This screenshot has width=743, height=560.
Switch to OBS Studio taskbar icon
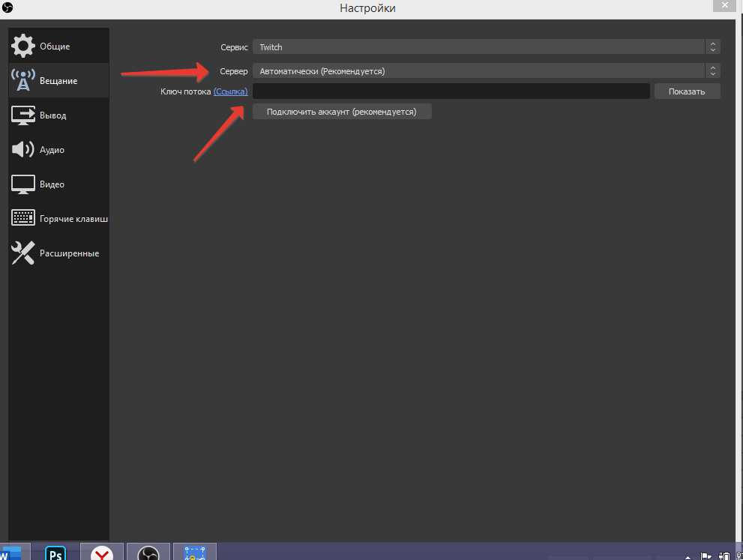148,553
